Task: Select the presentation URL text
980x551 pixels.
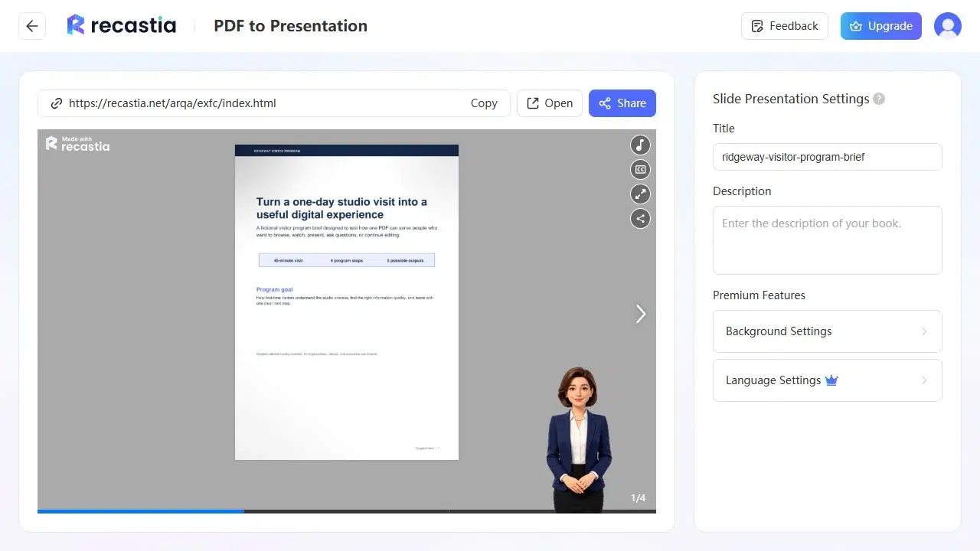Action: tap(172, 103)
